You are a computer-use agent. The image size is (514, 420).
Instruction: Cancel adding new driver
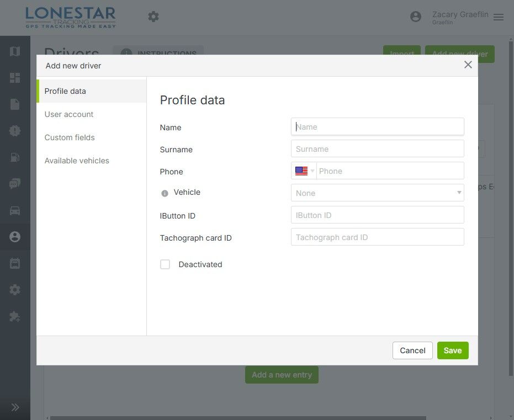tap(412, 350)
